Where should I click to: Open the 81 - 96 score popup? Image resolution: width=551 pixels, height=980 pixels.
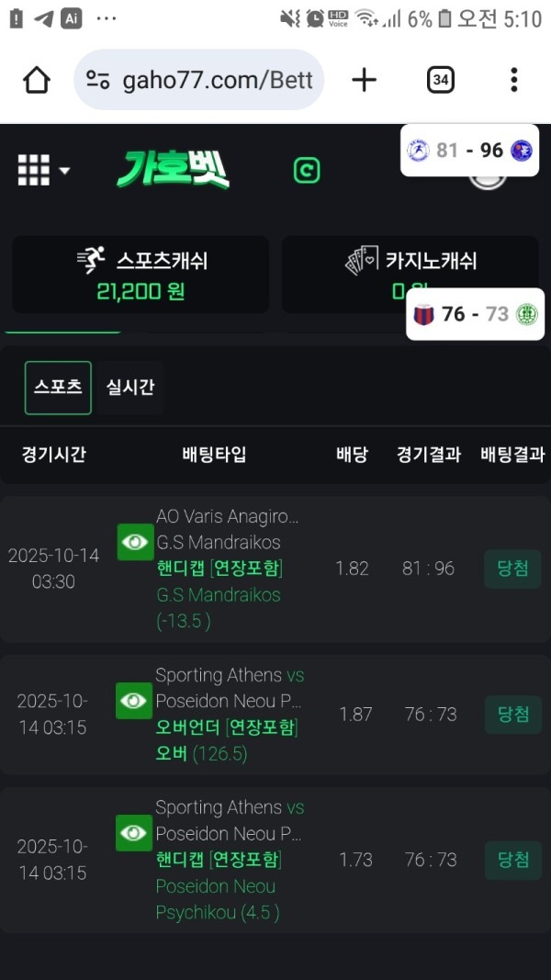[469, 150]
